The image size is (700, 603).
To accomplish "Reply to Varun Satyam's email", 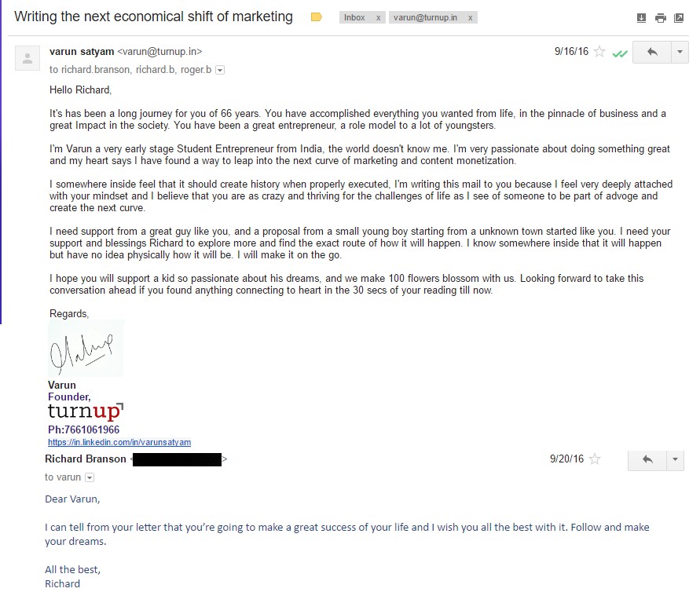I will (x=651, y=52).
